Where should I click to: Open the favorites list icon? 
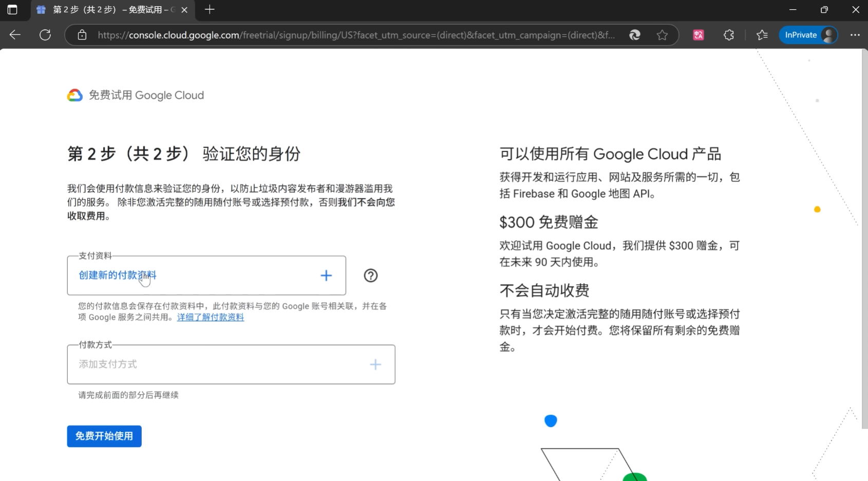(762, 35)
